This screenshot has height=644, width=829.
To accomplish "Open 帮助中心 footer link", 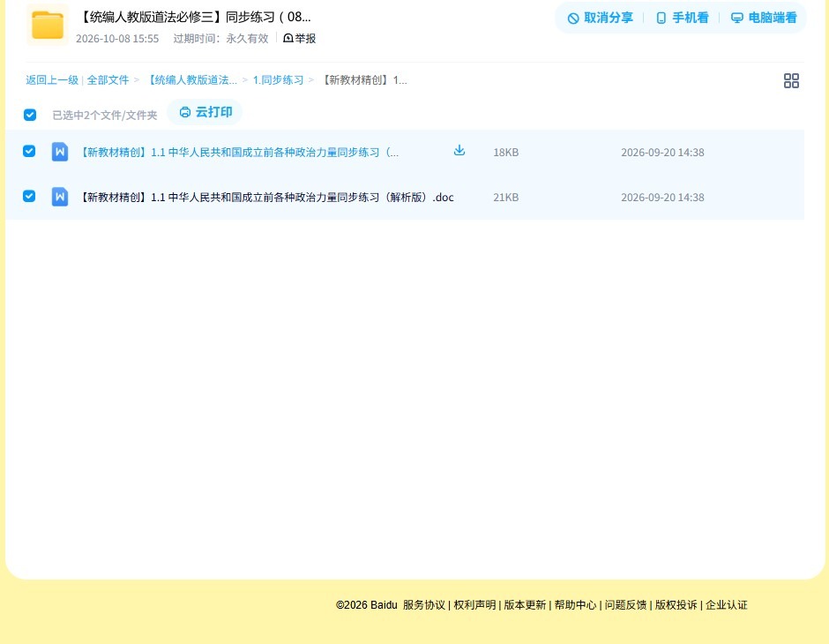I will pyautogui.click(x=575, y=605).
